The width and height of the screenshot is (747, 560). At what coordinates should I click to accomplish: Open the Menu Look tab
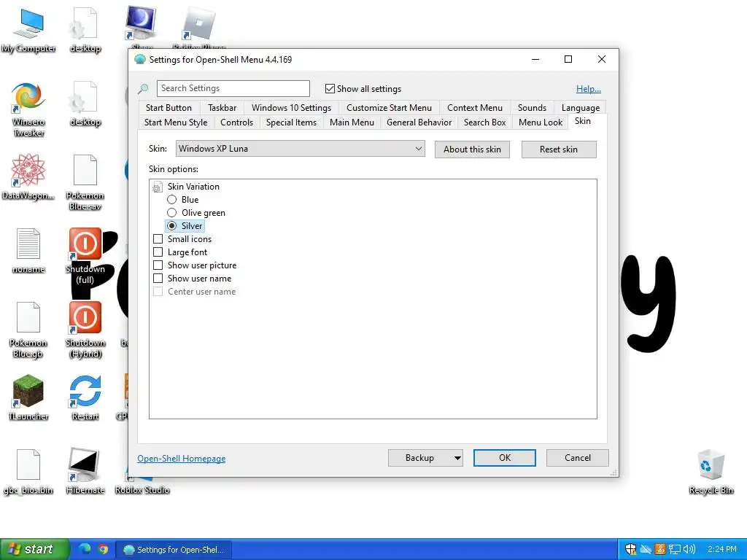pos(541,122)
